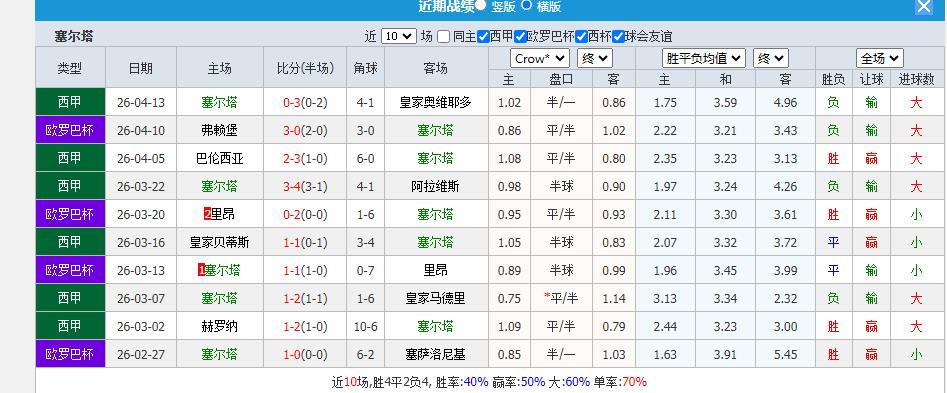Click the 塞尔塔 team name title

(x=74, y=36)
